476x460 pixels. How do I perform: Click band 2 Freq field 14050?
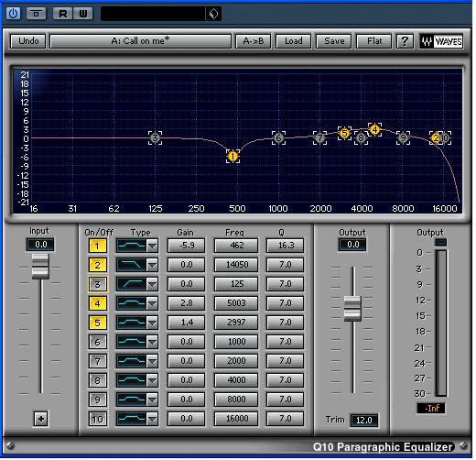coord(236,265)
